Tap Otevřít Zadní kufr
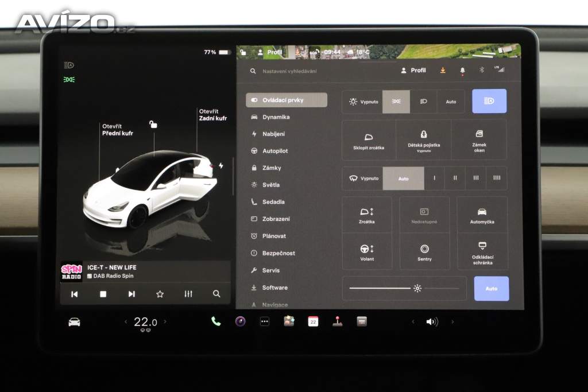The image size is (588, 392). pyautogui.click(x=212, y=115)
